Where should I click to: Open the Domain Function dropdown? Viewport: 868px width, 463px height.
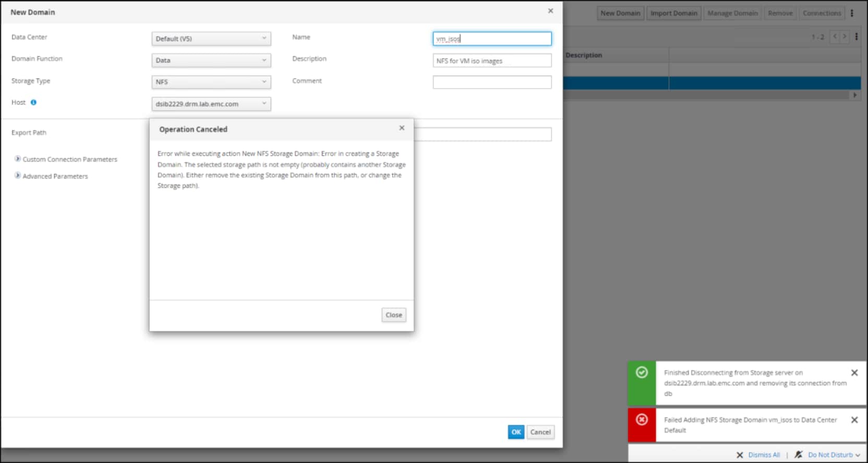tap(211, 61)
